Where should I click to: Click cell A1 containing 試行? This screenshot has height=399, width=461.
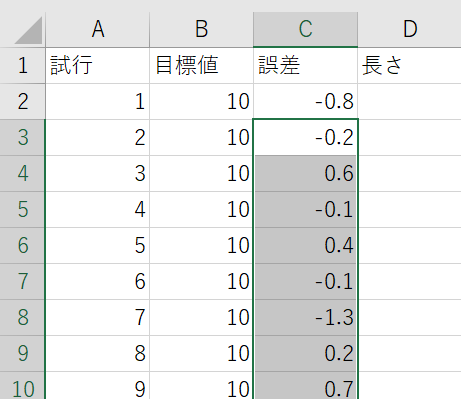pyautogui.click(x=98, y=65)
